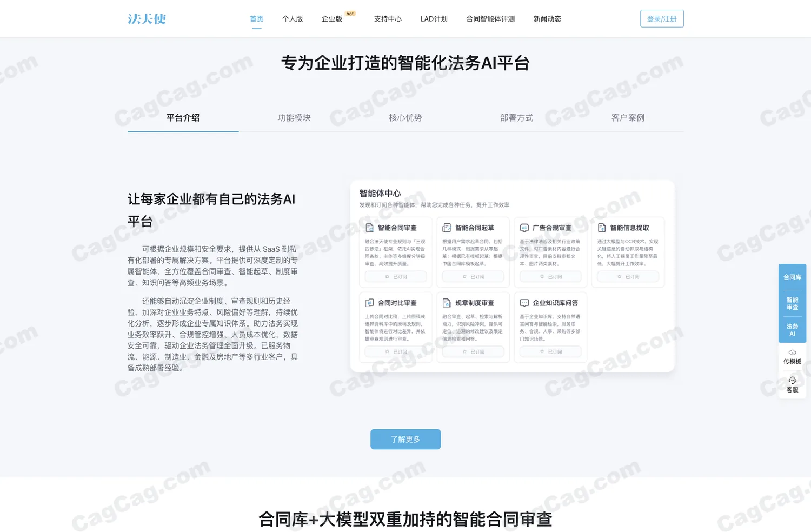
Task: Open LAD计划 navigation item
Action: coord(434,19)
